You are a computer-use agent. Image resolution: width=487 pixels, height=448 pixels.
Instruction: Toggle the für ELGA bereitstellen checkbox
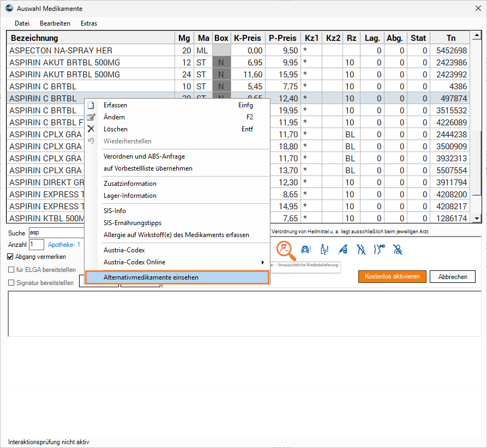pyautogui.click(x=11, y=270)
